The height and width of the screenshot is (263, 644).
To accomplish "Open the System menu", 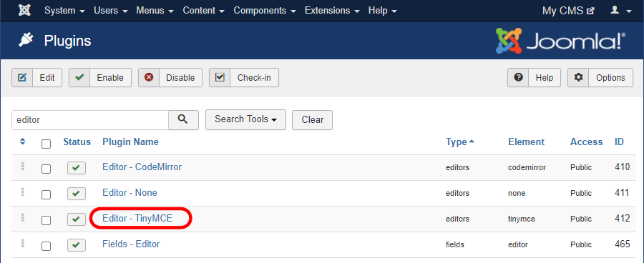I will point(64,11).
